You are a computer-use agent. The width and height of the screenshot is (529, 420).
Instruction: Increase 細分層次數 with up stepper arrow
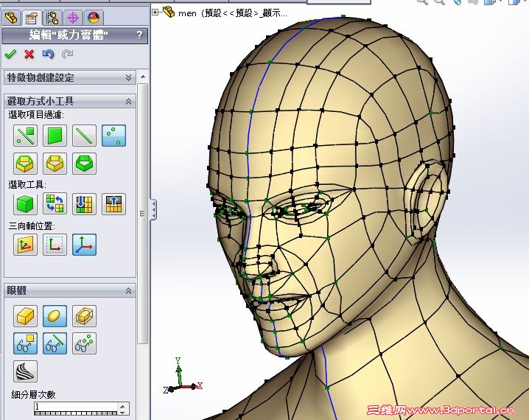[x=123, y=406]
